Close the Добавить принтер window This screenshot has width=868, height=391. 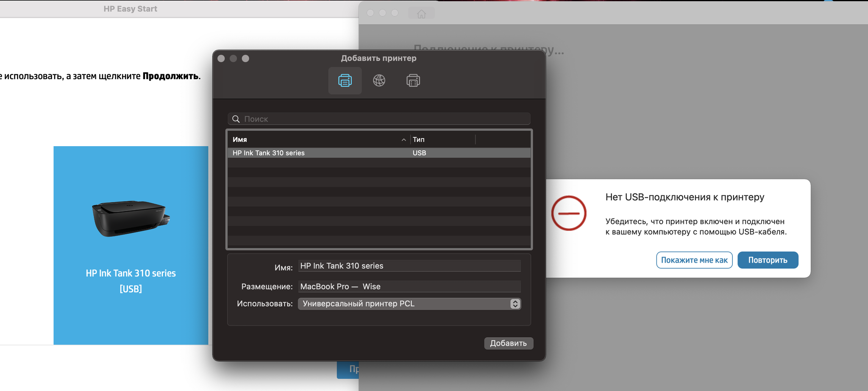pos(221,58)
